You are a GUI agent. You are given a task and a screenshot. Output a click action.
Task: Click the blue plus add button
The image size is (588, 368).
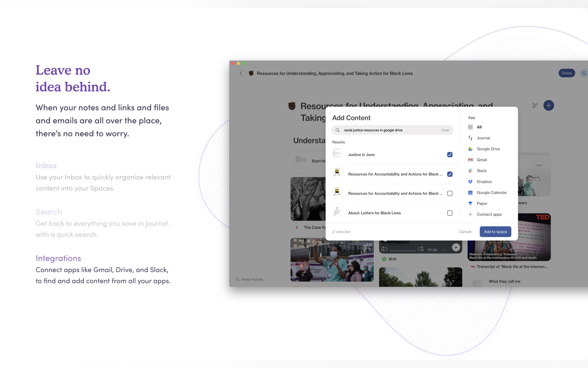pyautogui.click(x=548, y=105)
